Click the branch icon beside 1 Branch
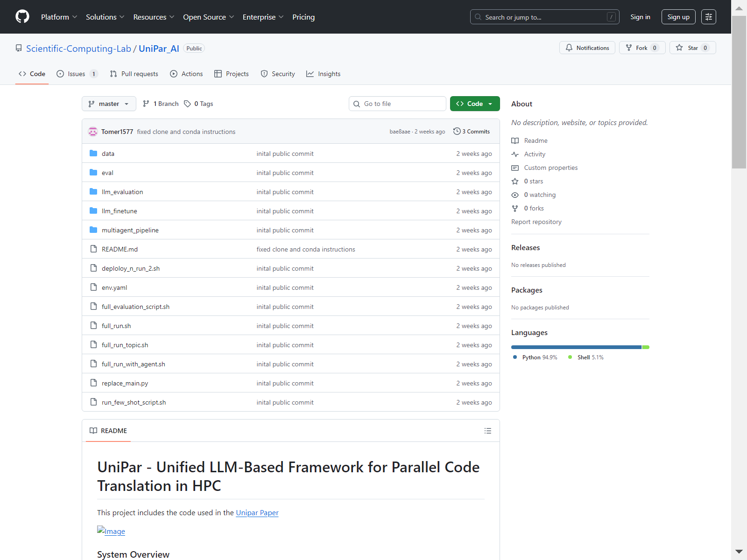This screenshot has height=560, width=747. (x=146, y=104)
